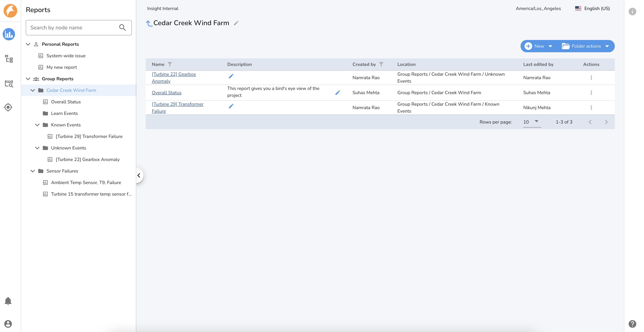Open Overall Status report link
Viewport: 644px width, 332px height.
(x=166, y=93)
